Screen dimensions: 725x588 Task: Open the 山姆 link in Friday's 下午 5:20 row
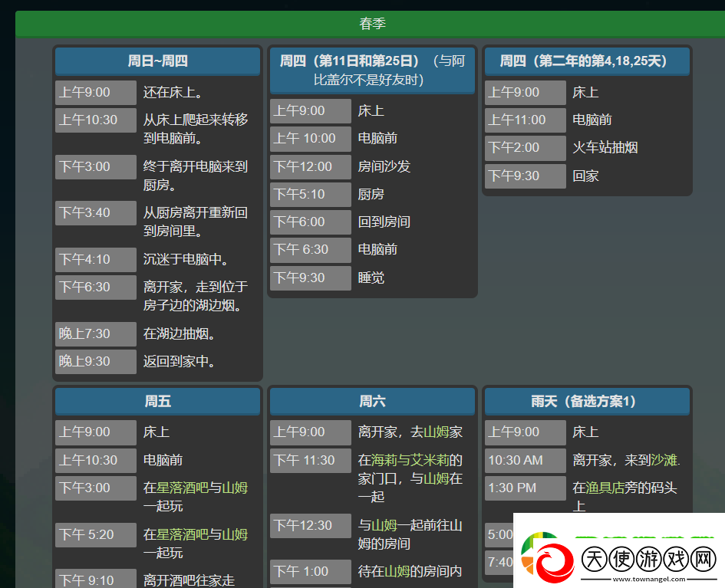click(x=235, y=534)
